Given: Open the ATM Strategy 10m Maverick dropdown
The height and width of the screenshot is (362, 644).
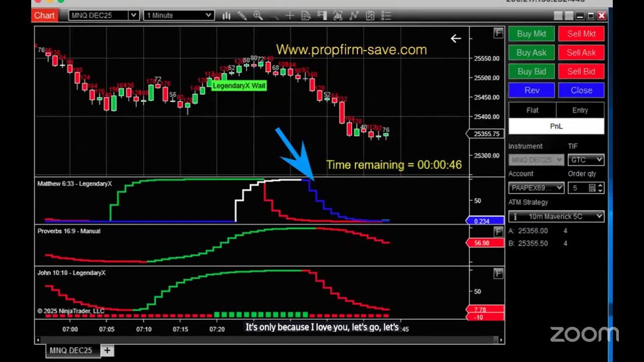Looking at the screenshot, I should point(556,217).
